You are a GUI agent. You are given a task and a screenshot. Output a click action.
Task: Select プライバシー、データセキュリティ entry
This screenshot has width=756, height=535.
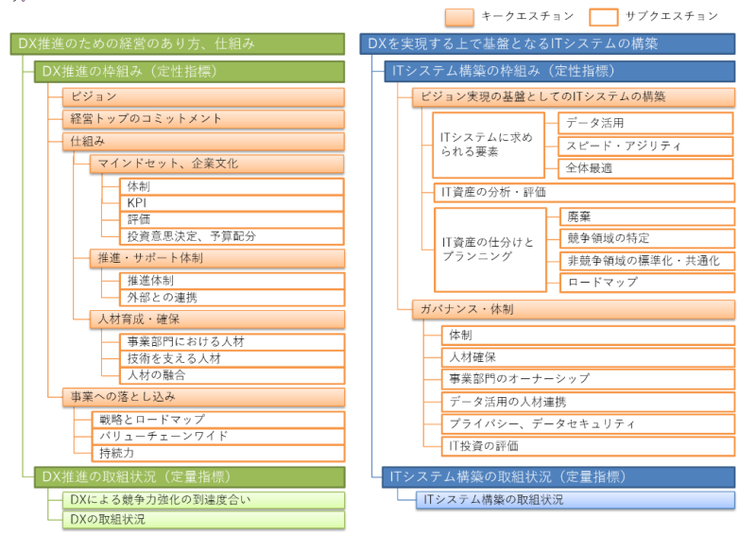click(x=588, y=423)
